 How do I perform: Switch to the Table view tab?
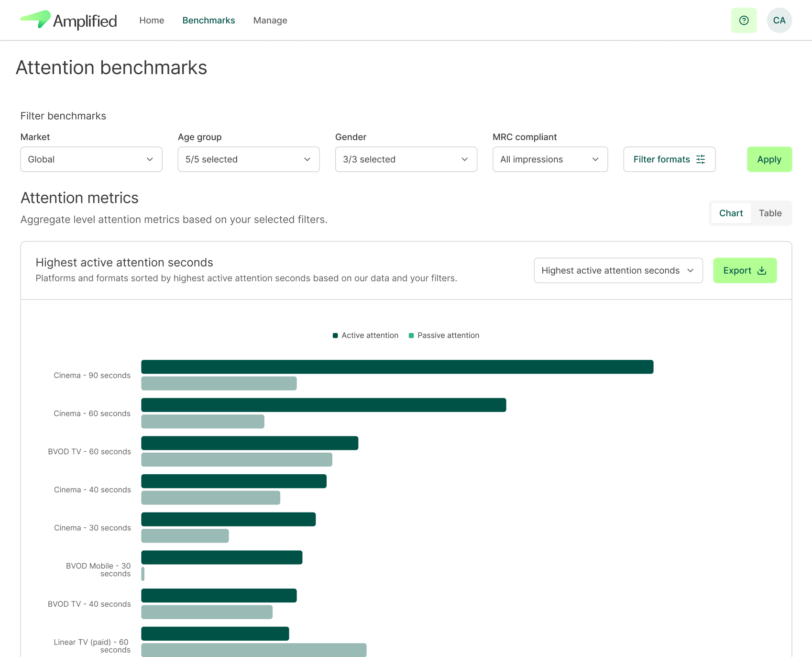pos(770,213)
